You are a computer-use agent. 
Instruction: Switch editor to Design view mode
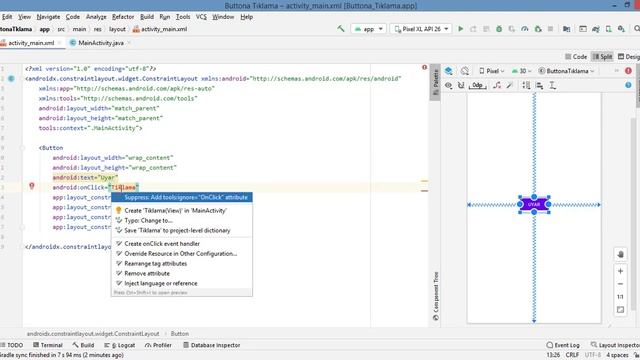pos(629,57)
